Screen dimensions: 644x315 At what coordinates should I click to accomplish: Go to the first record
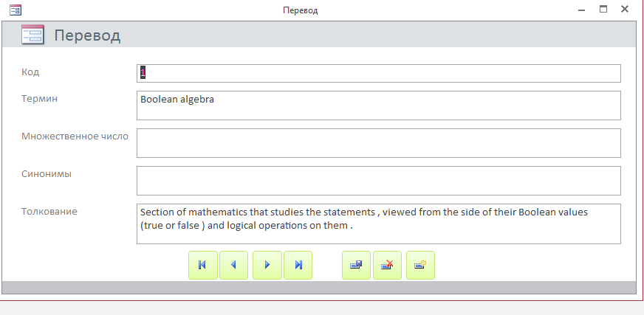click(203, 266)
